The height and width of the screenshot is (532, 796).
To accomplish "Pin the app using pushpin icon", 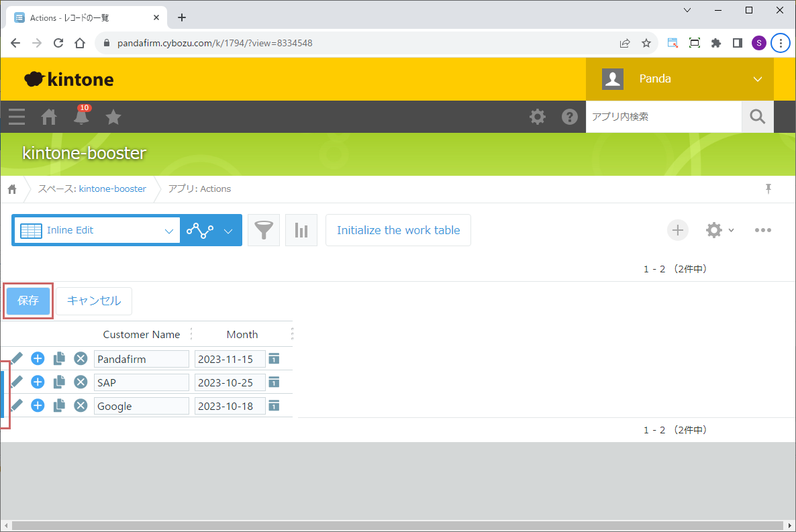I will click(768, 189).
